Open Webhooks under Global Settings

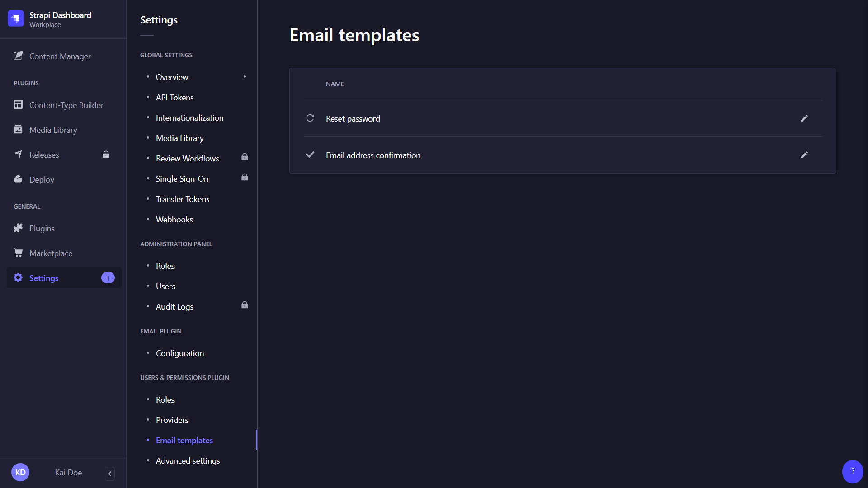click(175, 219)
